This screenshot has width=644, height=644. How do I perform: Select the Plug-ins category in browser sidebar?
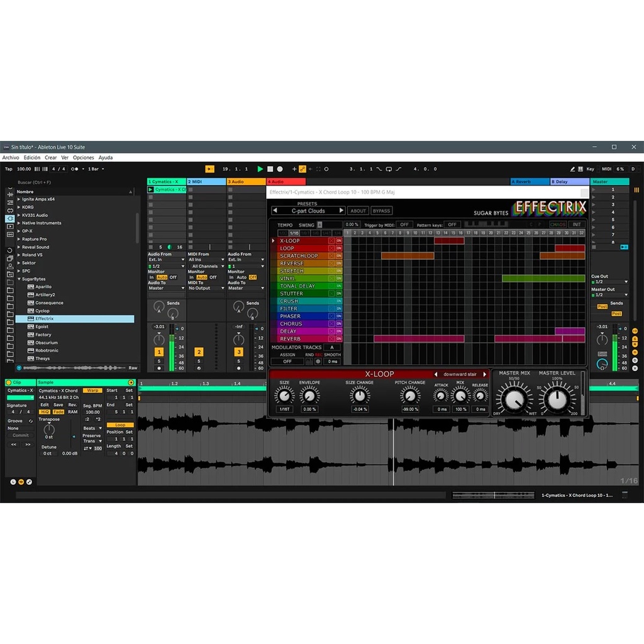(10, 218)
